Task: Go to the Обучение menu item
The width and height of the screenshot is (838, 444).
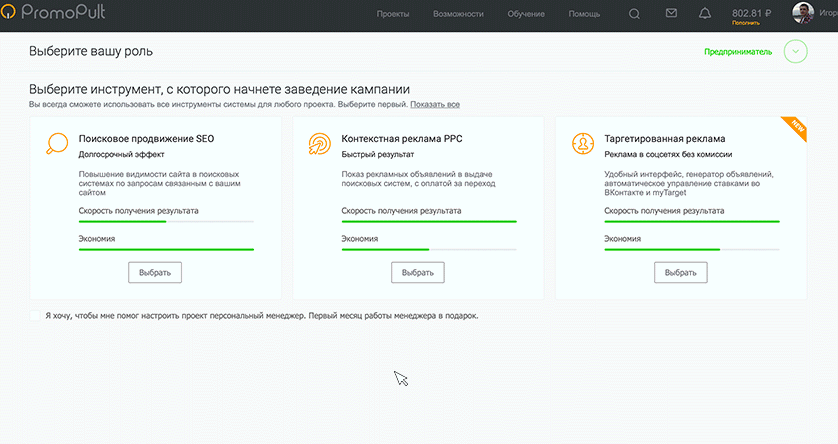Action: click(x=526, y=14)
